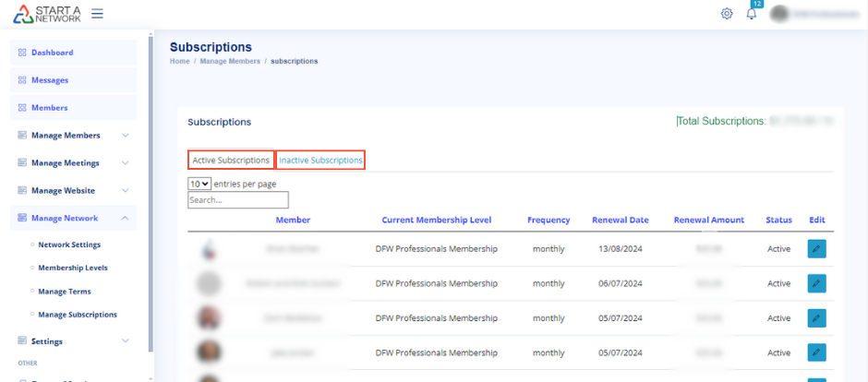868x382 pixels.
Task: Select the Active Subscriptions tab
Action: tap(231, 161)
